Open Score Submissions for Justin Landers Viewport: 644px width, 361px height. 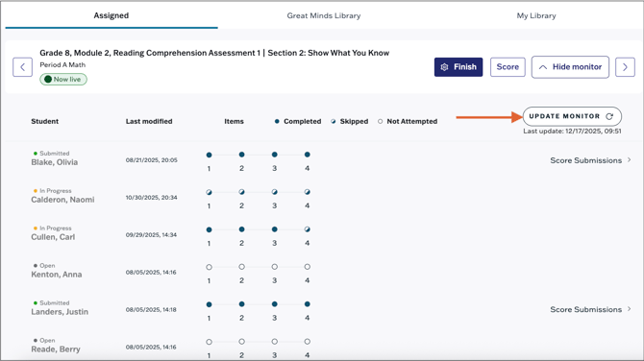pos(590,309)
